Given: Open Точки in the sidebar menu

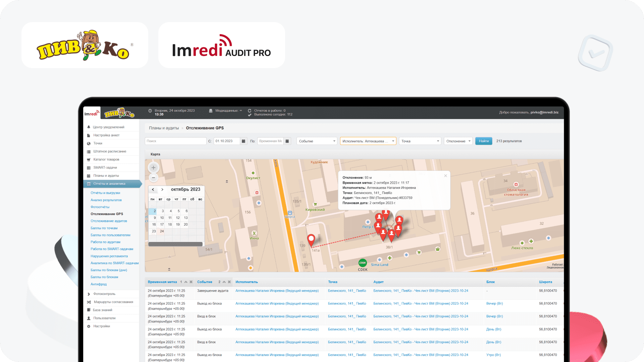Looking at the screenshot, I should coord(98,143).
